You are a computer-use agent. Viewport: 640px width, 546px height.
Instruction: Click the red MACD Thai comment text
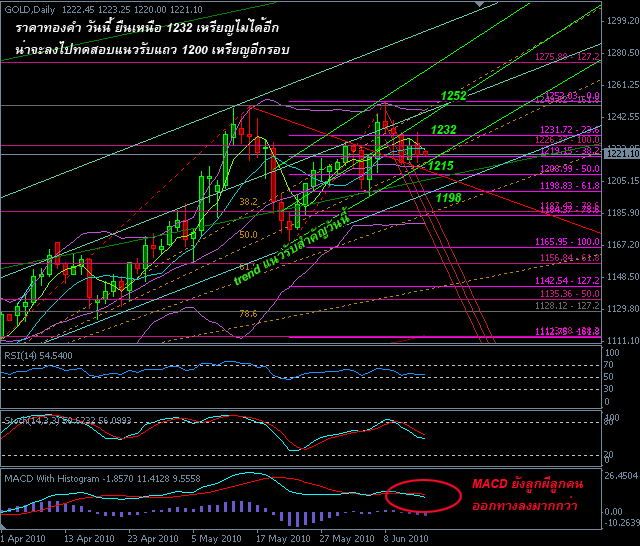click(528, 495)
